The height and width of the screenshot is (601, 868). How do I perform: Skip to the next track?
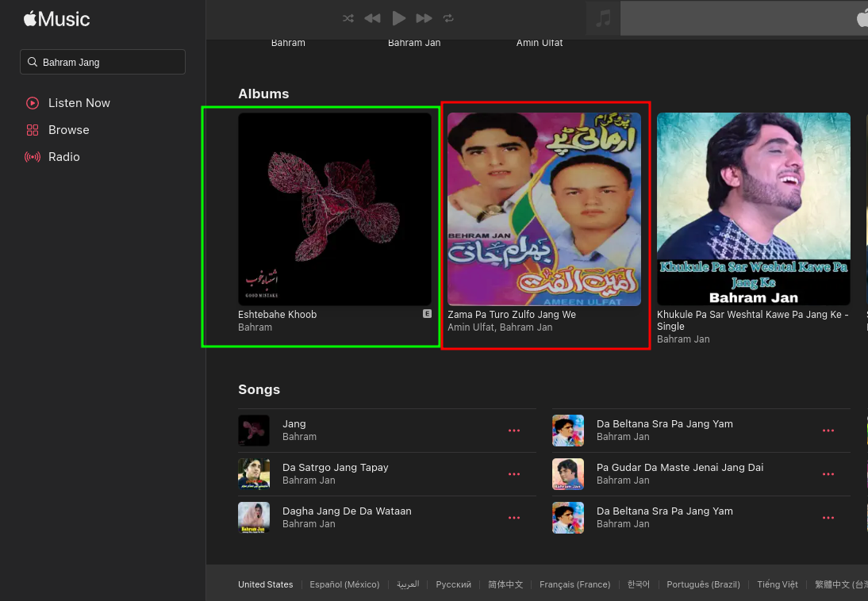(424, 18)
